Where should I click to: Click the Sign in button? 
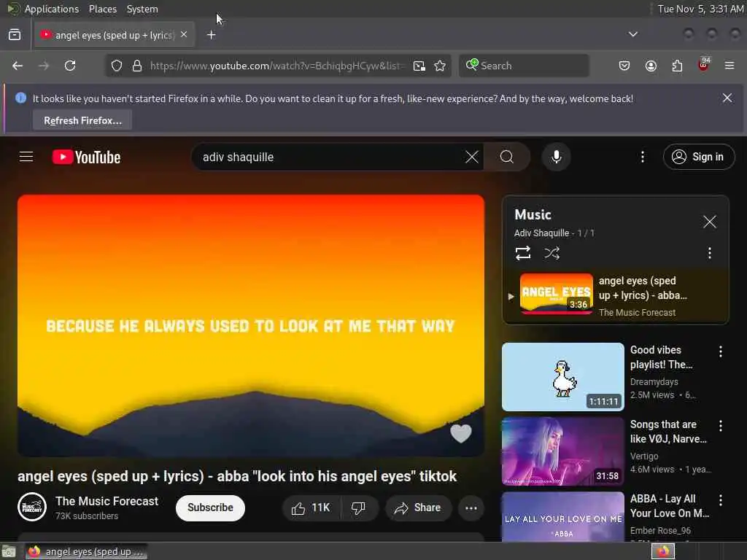(x=699, y=157)
